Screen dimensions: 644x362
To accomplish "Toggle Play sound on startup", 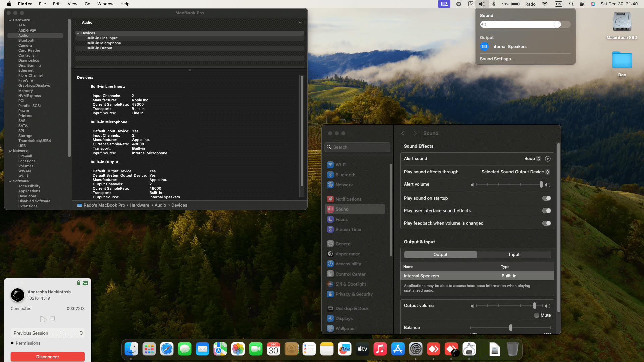I will click(546, 198).
